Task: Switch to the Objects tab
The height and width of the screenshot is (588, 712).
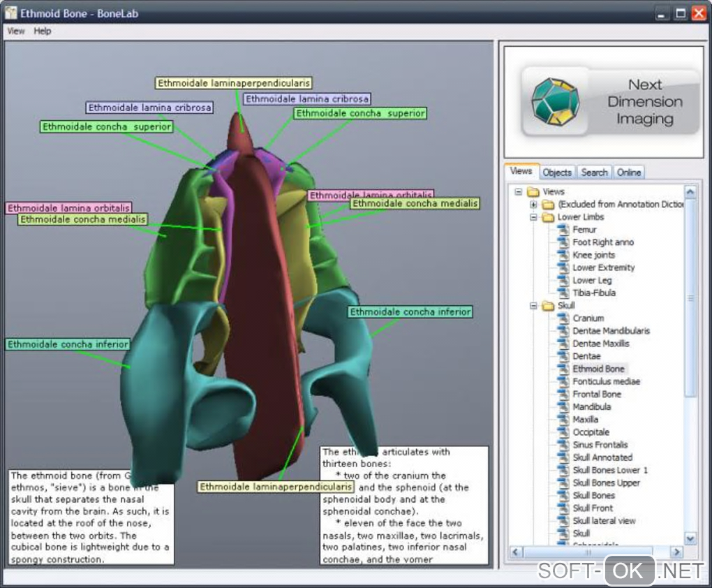Action: pos(557,172)
